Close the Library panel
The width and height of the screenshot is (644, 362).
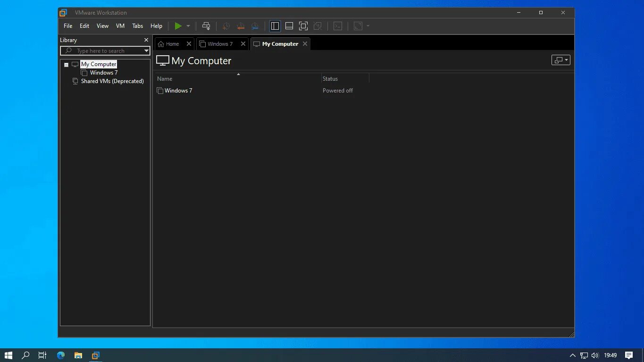pyautogui.click(x=146, y=40)
